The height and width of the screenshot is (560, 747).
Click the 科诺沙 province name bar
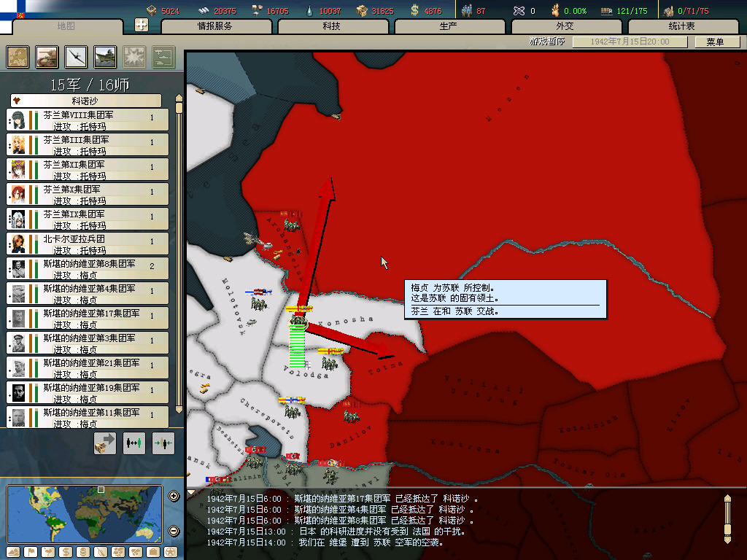pos(86,101)
